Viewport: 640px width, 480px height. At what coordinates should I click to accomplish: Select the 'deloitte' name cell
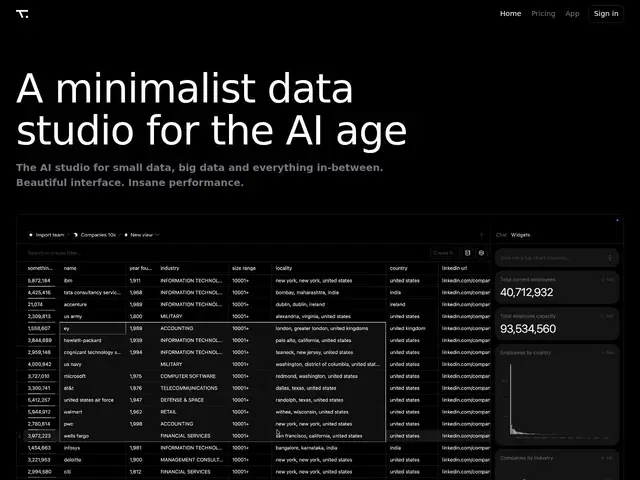[93, 460]
